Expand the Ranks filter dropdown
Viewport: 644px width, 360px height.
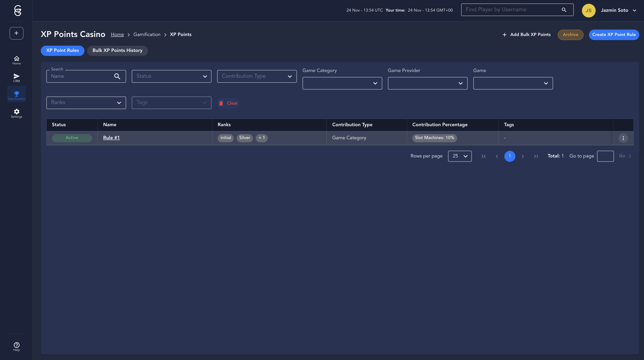pos(86,103)
